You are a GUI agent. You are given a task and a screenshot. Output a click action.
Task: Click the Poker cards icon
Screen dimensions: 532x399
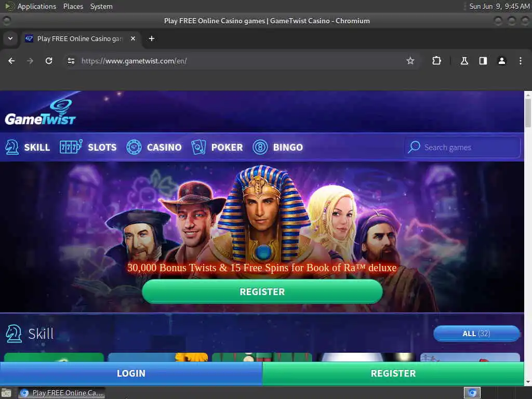[199, 147]
